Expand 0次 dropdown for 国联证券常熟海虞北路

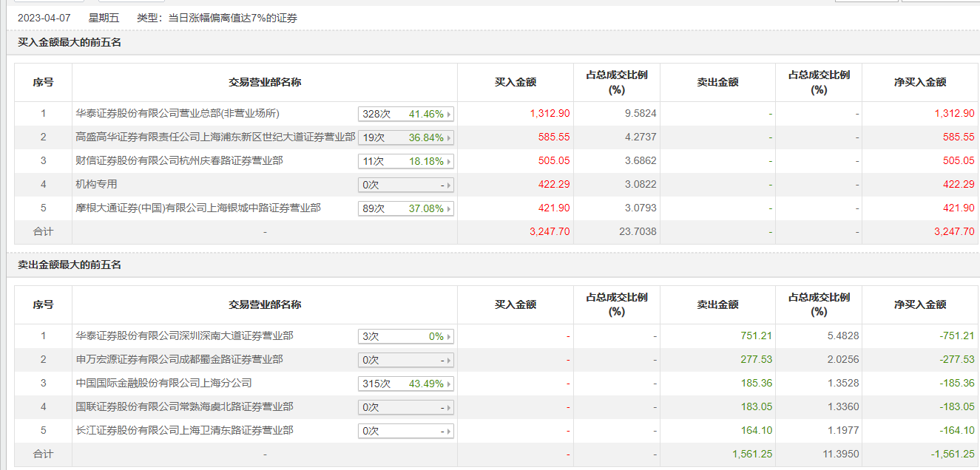point(406,407)
